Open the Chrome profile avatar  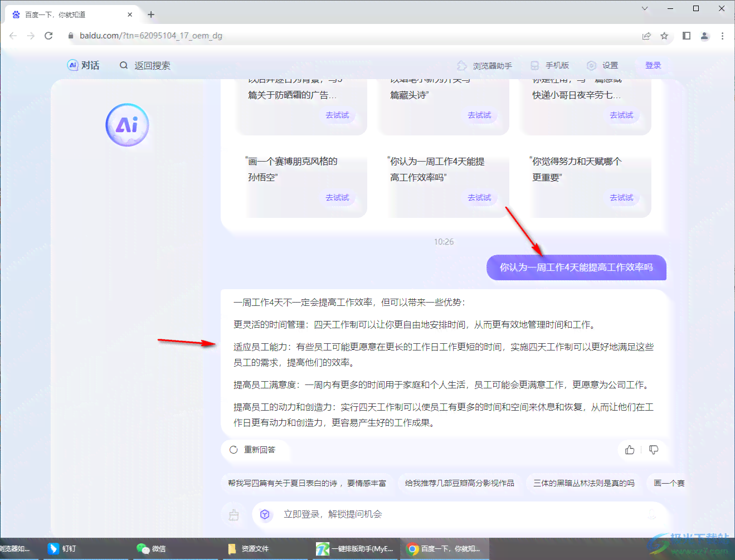pyautogui.click(x=704, y=36)
